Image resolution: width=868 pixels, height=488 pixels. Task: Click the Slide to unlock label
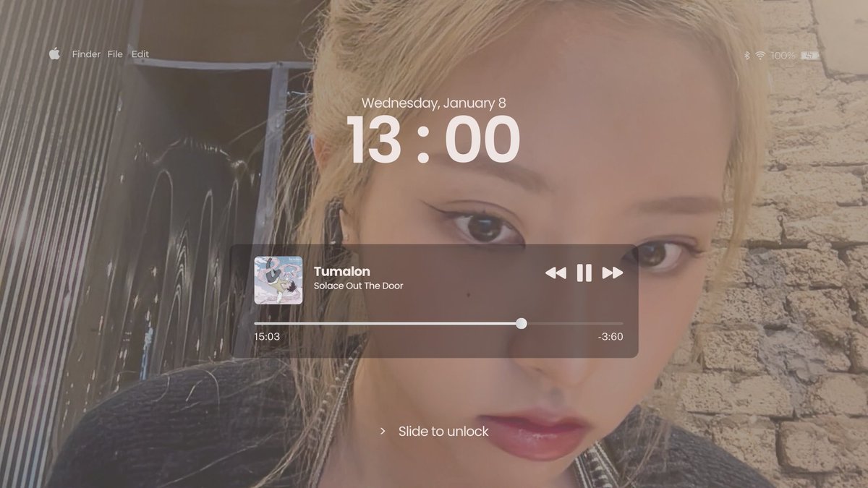[443, 432]
